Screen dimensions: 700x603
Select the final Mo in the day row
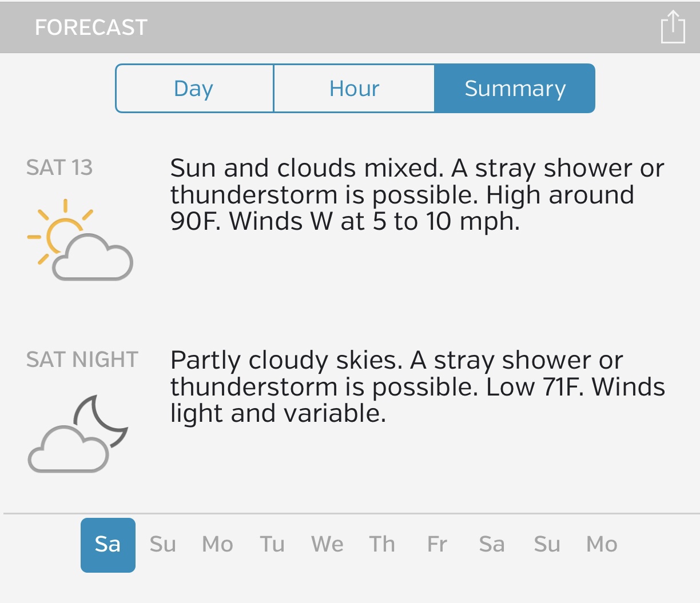(x=602, y=545)
